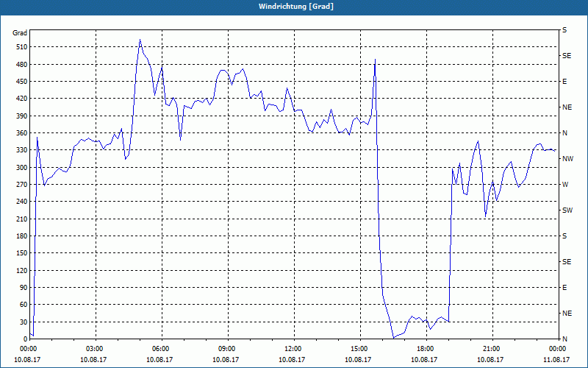
Task: Click the S compass label beside 180 gridline
Action: [564, 236]
